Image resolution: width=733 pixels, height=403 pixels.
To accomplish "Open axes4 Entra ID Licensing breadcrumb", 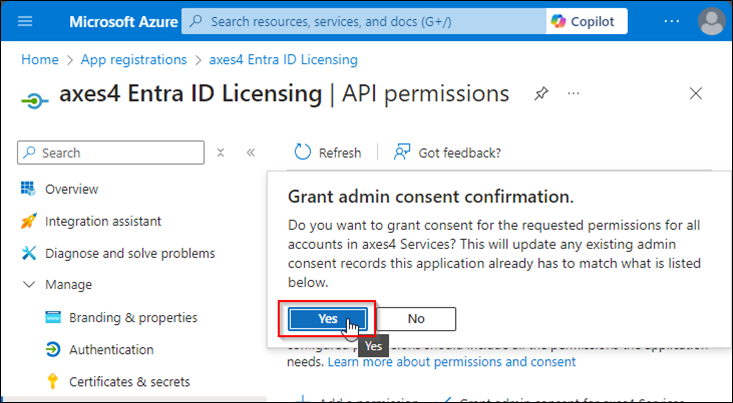I will click(283, 60).
